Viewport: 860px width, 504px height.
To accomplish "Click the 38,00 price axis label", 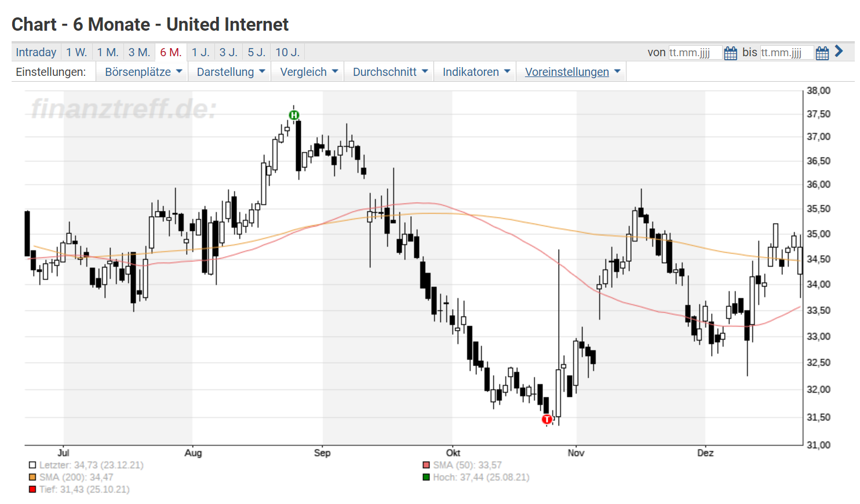I will coord(819,91).
